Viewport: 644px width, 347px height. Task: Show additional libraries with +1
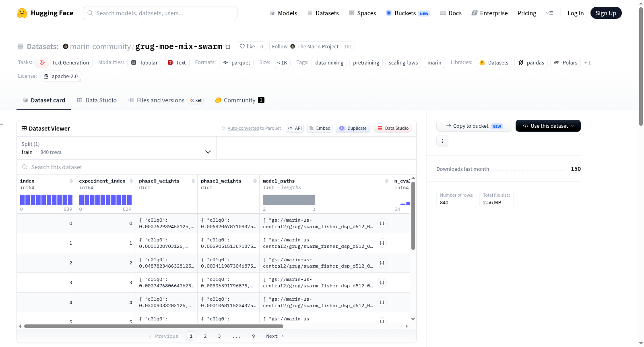[587, 62]
